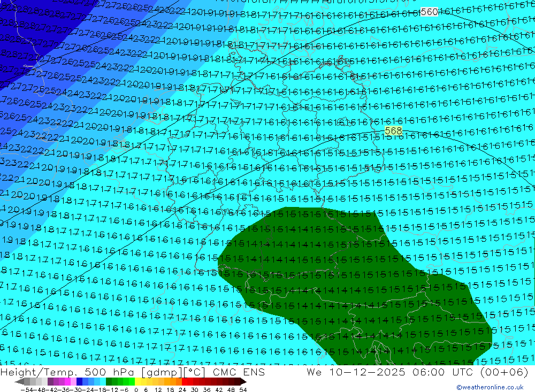Click the bright red 24°C legend swatch

coord(185,381)
